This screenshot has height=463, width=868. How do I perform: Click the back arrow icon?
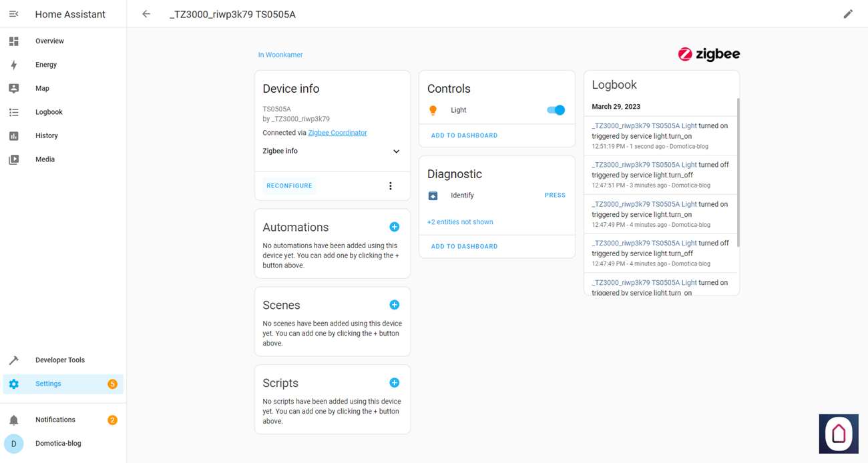146,14
